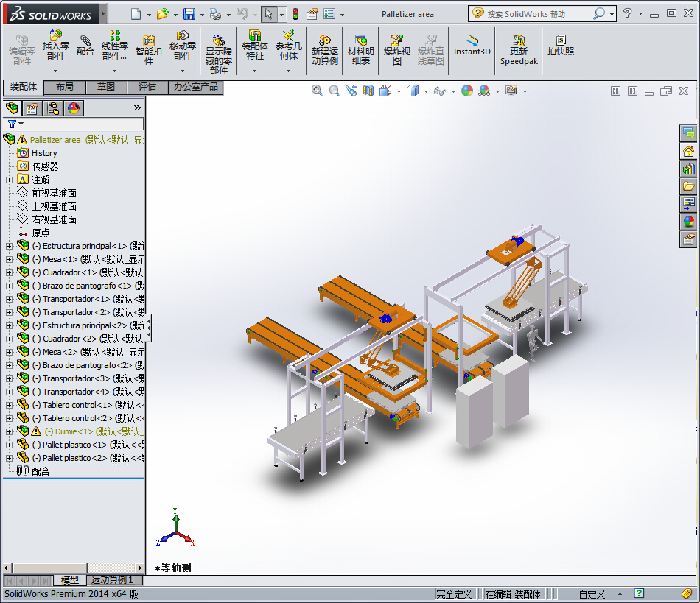Open Bill of Materials (材料明细表)
Viewport: 700px width, 603px height.
[361, 50]
